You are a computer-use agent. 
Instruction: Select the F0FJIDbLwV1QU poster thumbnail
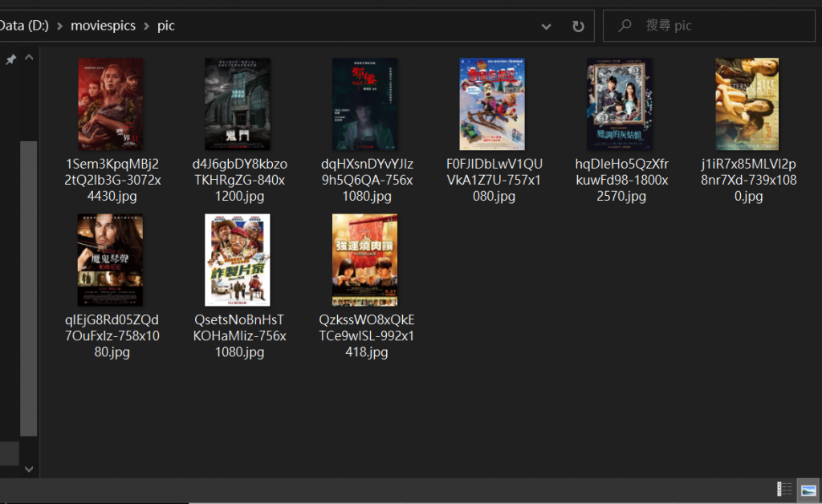coord(492,104)
